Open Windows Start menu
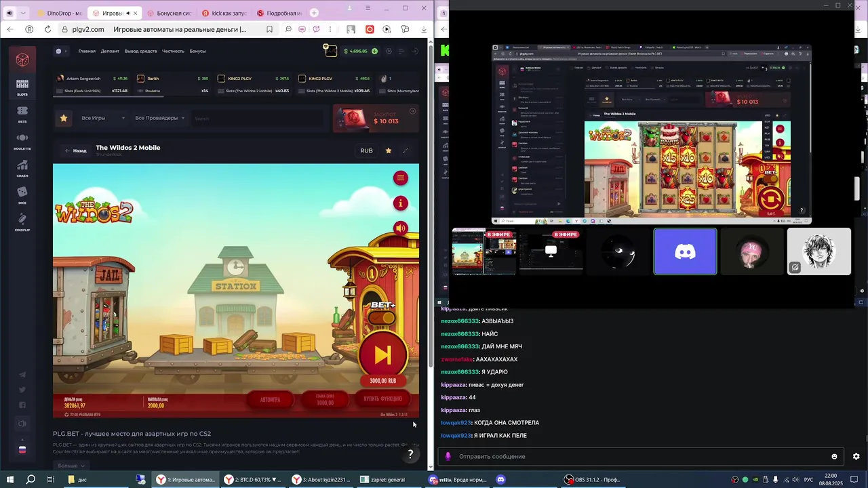 click(x=9, y=479)
